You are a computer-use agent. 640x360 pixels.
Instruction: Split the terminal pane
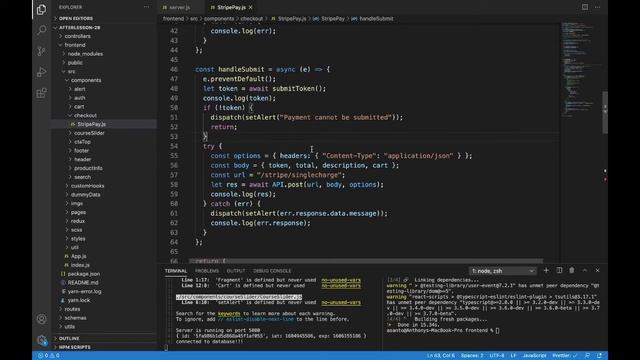[559, 270]
